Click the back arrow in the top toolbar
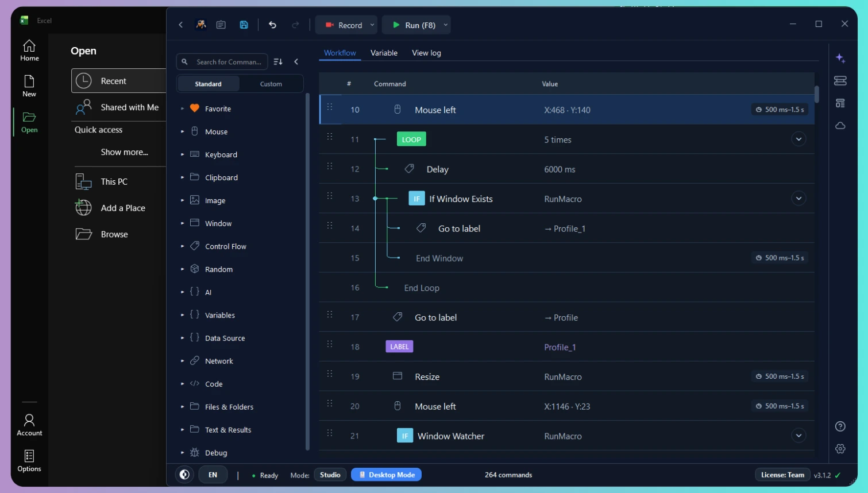Viewport: 868px width, 493px height. click(181, 25)
